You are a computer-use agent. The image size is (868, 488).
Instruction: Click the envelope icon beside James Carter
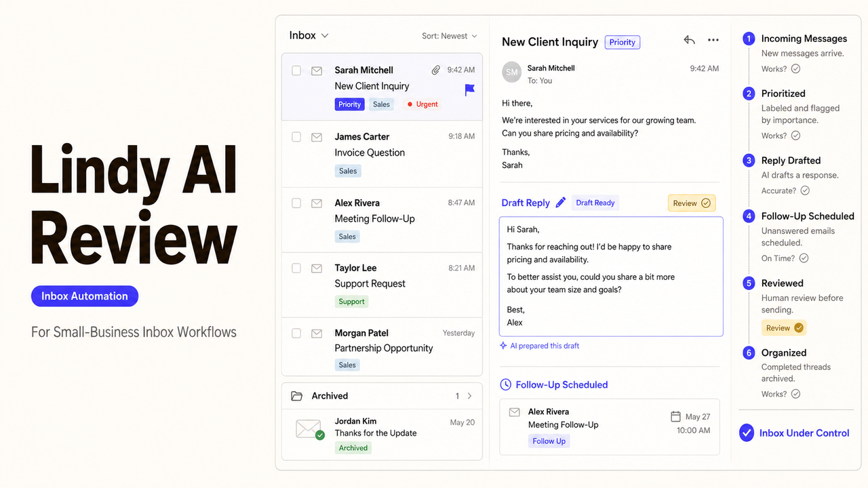[317, 137]
